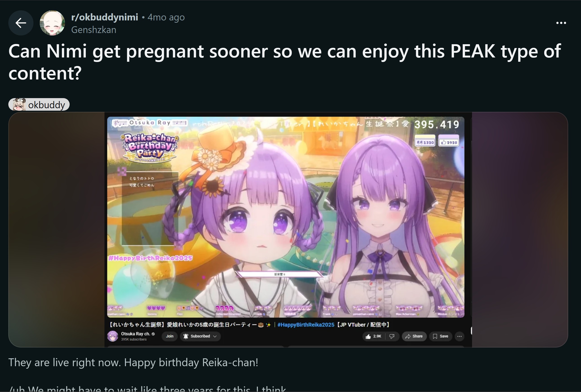Toggle the Subscribed notification bell
Viewport: 581px width, 392px height.
(186, 336)
